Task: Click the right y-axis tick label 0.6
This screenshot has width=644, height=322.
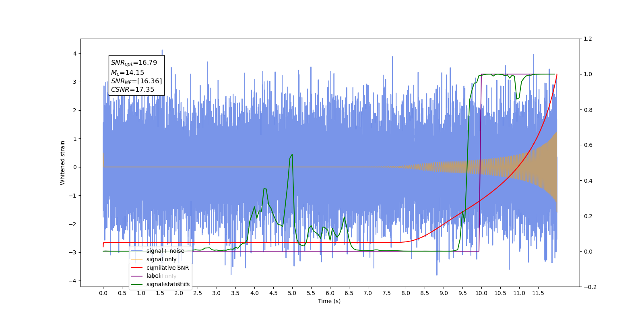Action: [588, 145]
